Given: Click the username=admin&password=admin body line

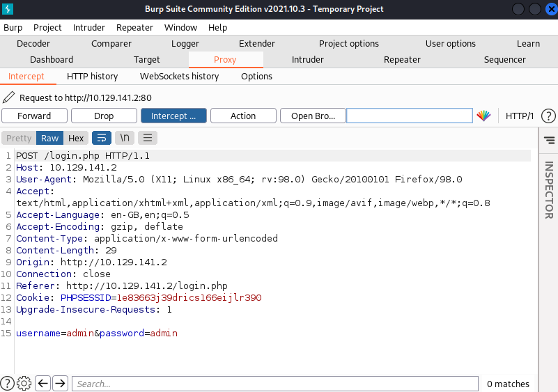Looking at the screenshot, I should (x=97, y=333).
